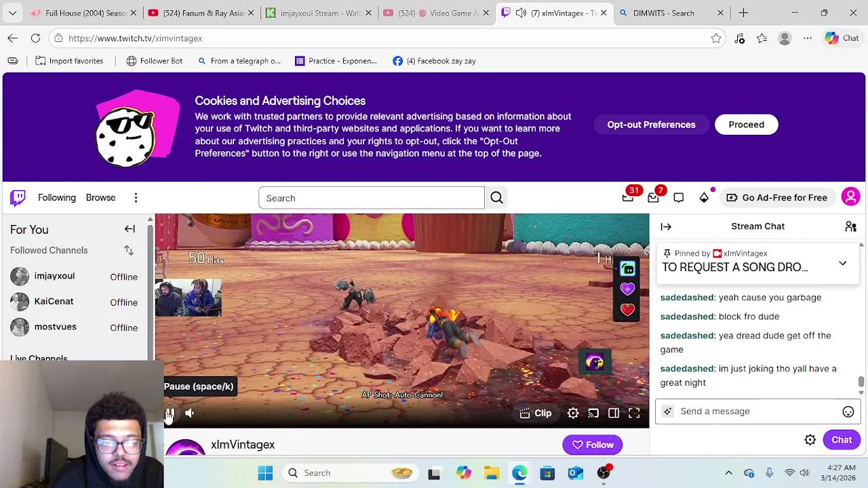The image size is (868, 488).
Task: Open Import favorites bookmark
Action: point(69,61)
